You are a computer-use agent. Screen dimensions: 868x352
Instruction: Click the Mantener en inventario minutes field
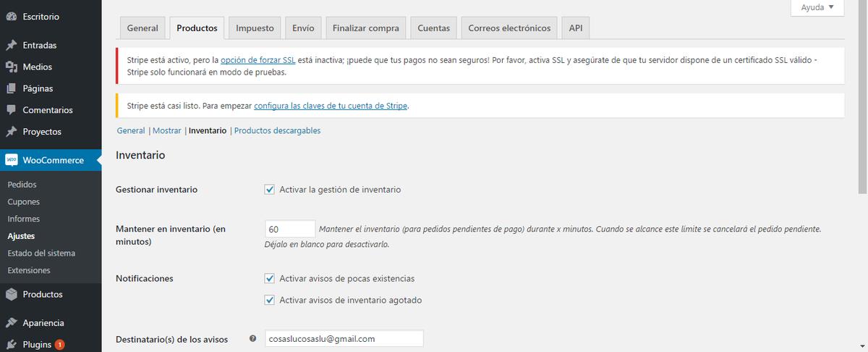(290, 229)
